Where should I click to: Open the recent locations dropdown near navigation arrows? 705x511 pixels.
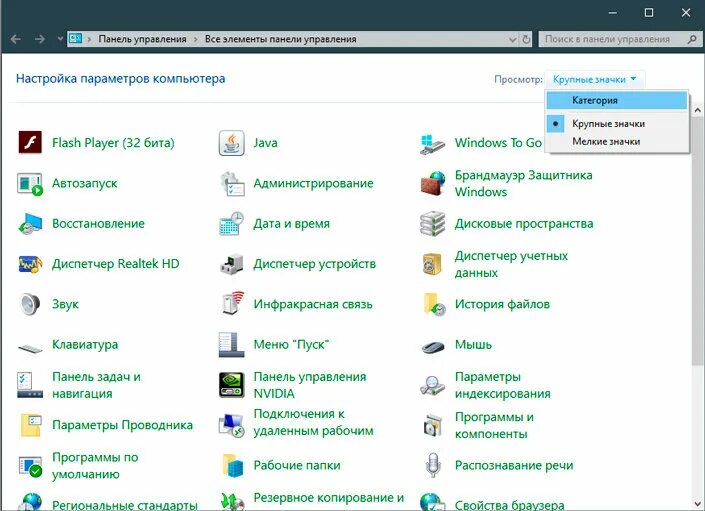click(x=60, y=39)
